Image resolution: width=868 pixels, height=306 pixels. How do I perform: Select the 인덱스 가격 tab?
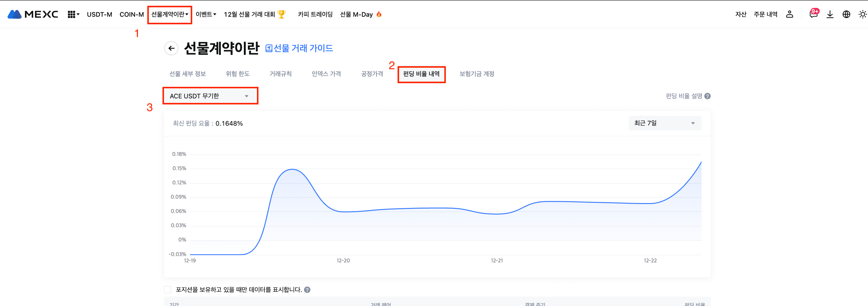pos(326,74)
